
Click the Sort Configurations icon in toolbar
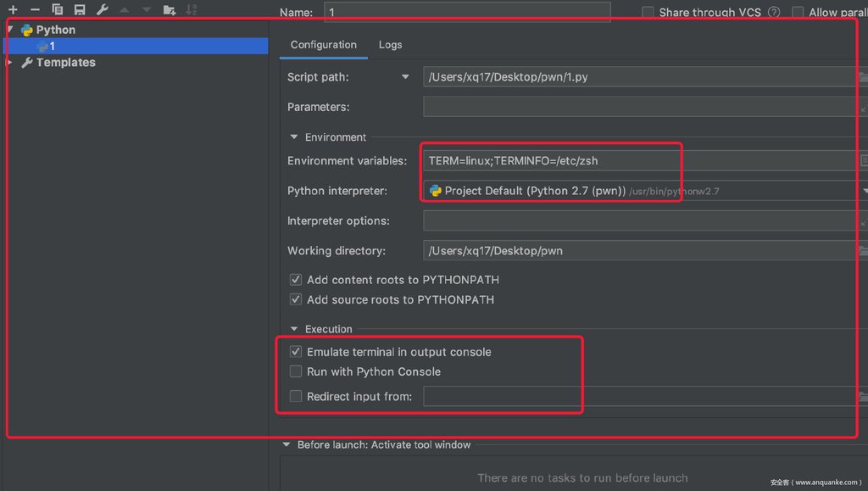[x=191, y=9]
